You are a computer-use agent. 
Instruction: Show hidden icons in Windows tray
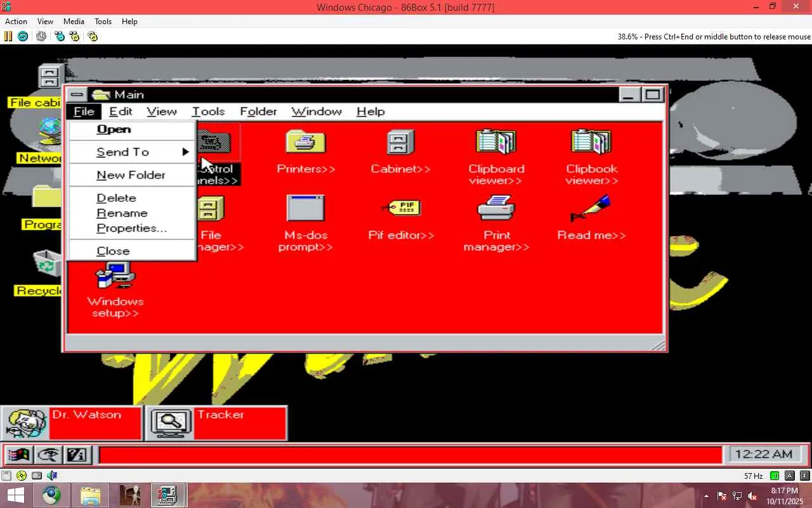(x=706, y=496)
